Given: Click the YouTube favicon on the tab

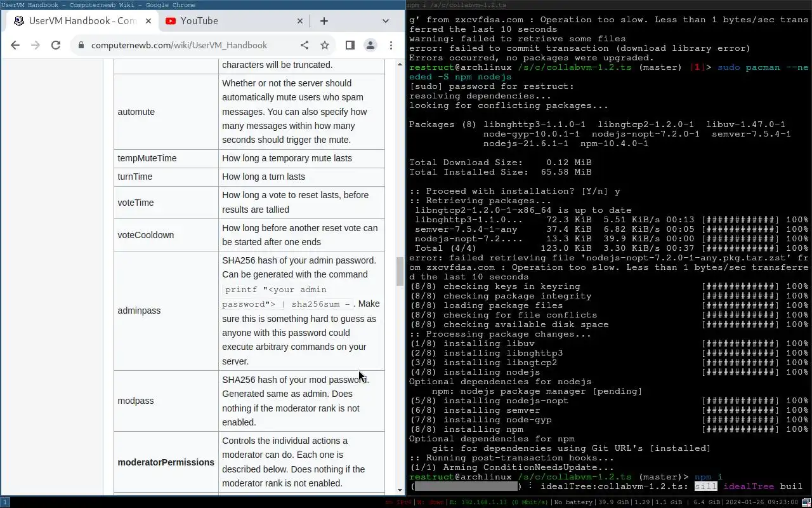Looking at the screenshot, I should pyautogui.click(x=171, y=21).
